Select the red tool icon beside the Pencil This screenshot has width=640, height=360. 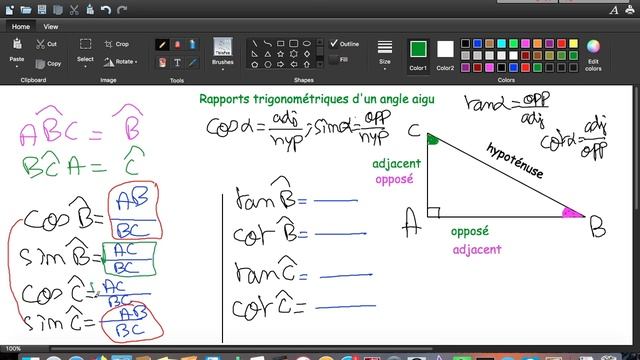[177, 44]
